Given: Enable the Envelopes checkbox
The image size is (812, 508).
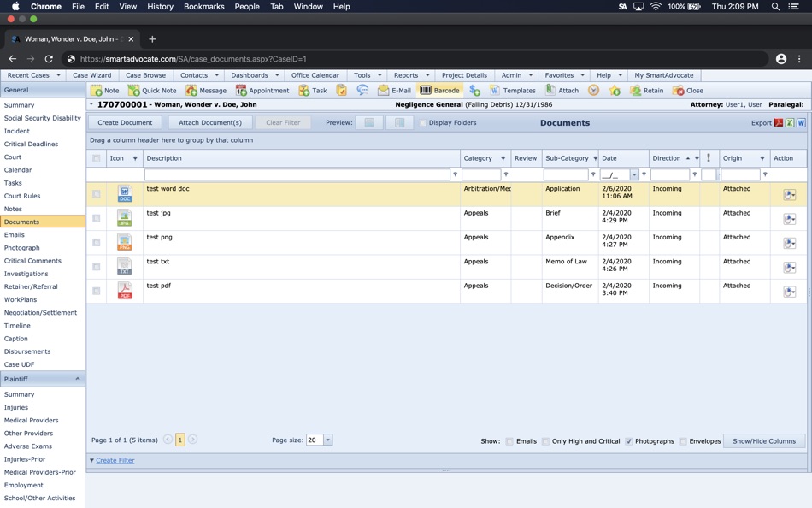Looking at the screenshot, I should point(683,441).
